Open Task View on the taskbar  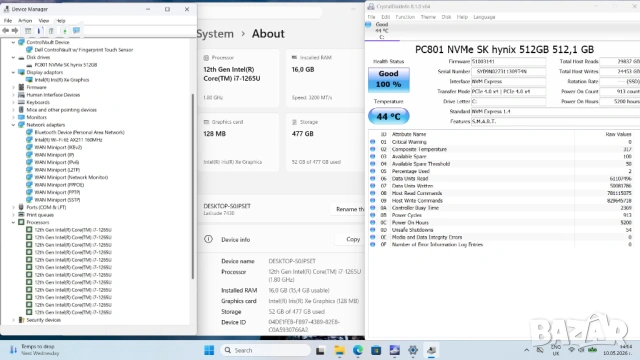pos(320,350)
